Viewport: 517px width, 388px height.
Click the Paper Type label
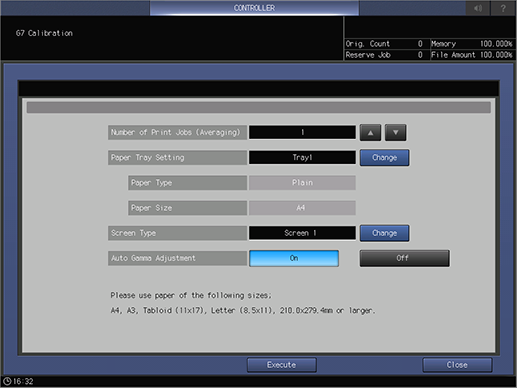pos(188,183)
